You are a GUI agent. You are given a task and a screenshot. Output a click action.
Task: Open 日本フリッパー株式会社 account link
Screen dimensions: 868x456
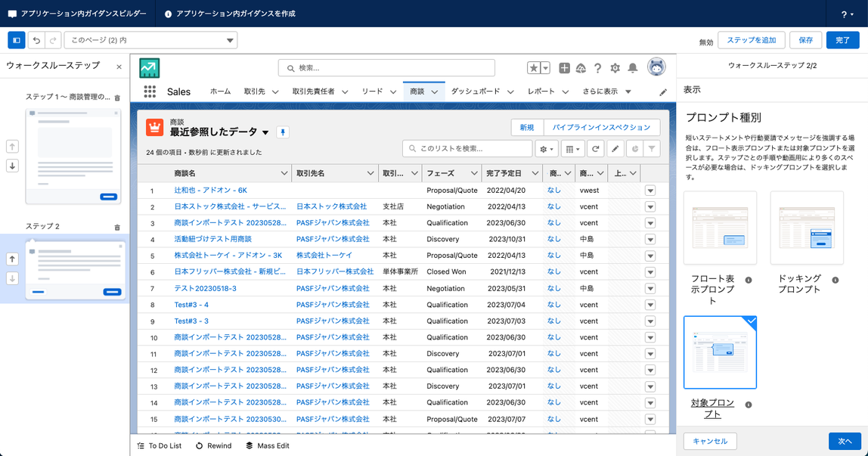pos(335,272)
